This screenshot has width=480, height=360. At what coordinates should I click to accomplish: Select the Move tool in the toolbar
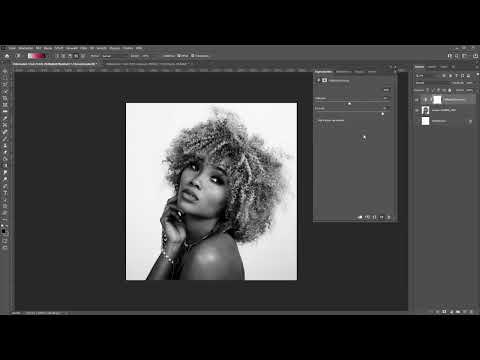point(5,71)
